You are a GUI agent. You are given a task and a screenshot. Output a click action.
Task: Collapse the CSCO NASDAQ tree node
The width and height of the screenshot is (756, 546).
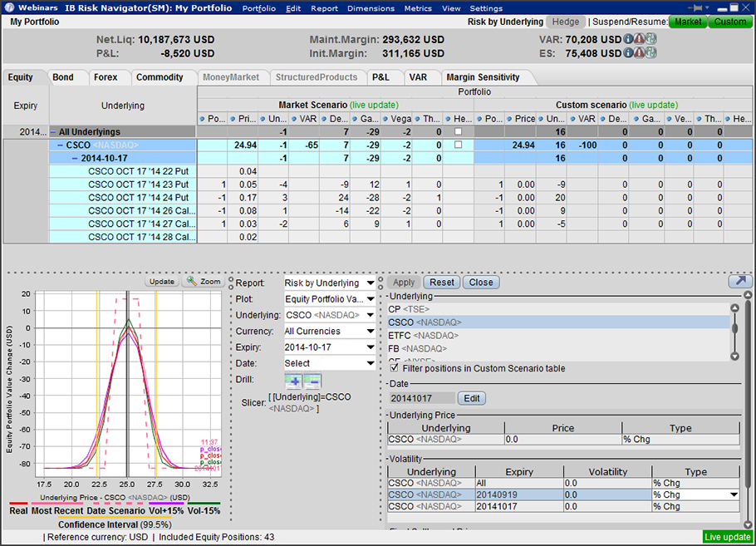click(61, 145)
